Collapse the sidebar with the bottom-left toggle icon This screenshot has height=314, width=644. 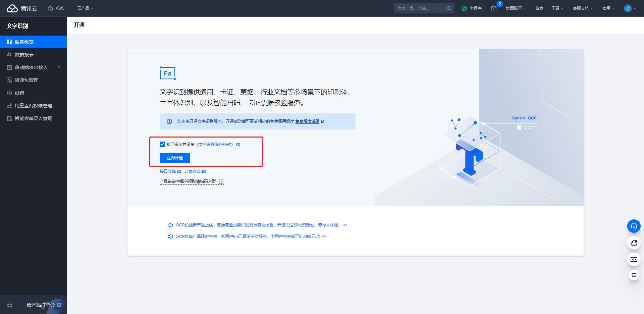(9, 305)
